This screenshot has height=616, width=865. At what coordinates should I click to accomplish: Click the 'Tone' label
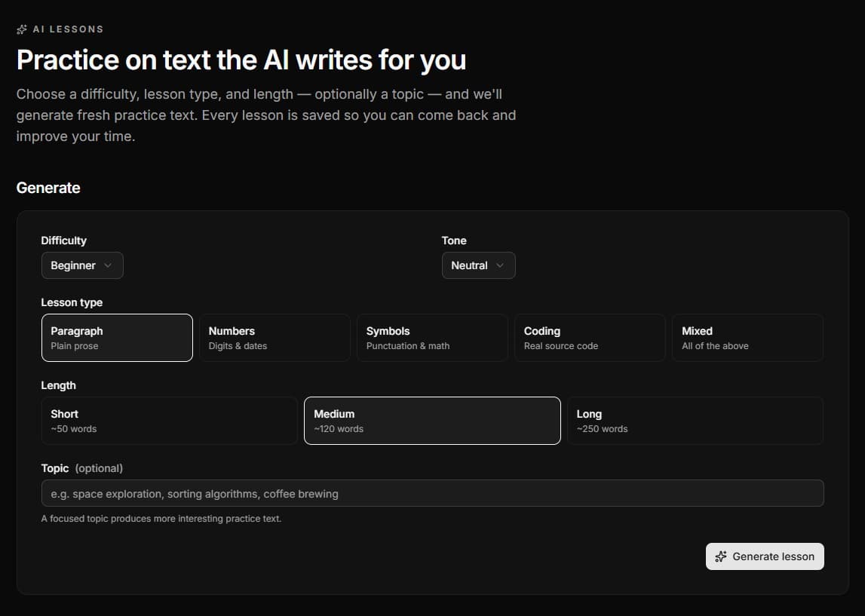pos(454,241)
